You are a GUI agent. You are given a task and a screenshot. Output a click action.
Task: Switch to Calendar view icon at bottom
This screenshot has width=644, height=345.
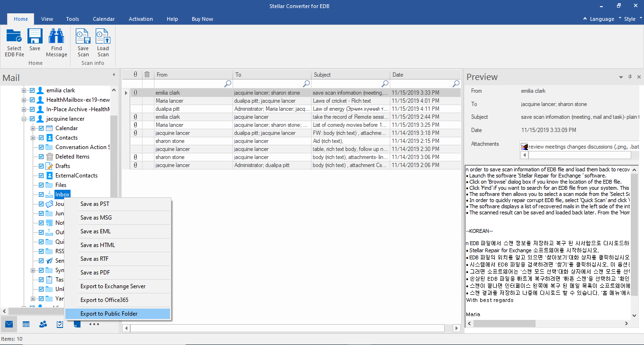click(26, 324)
